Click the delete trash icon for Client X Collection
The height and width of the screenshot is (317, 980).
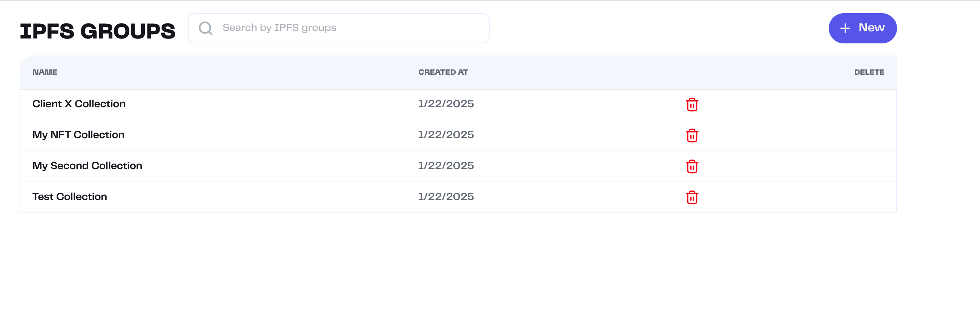click(x=692, y=104)
